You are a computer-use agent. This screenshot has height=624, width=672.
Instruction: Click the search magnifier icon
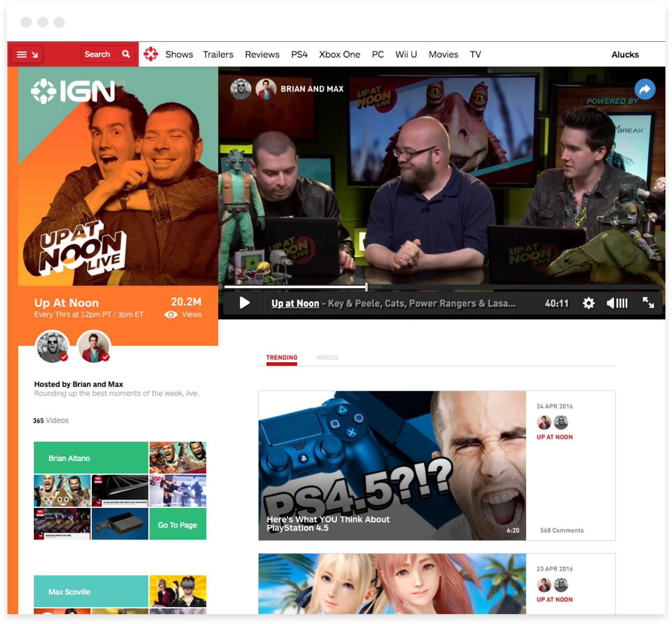(126, 54)
